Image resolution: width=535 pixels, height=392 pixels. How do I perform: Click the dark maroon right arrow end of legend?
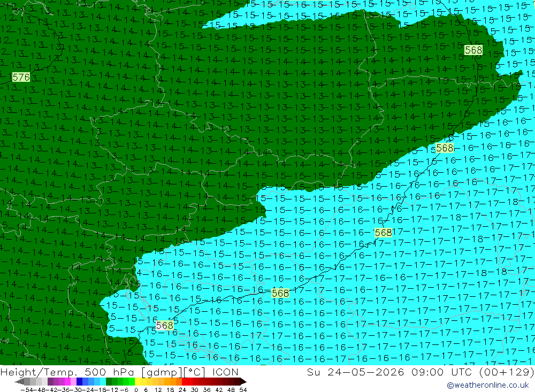(243, 382)
